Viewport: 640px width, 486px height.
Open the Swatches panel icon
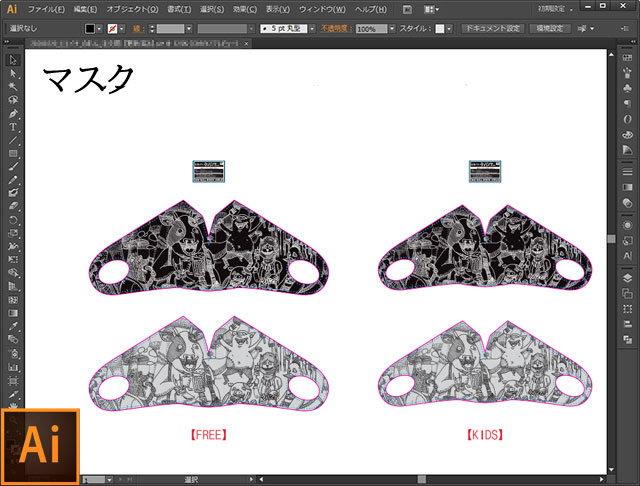627,58
